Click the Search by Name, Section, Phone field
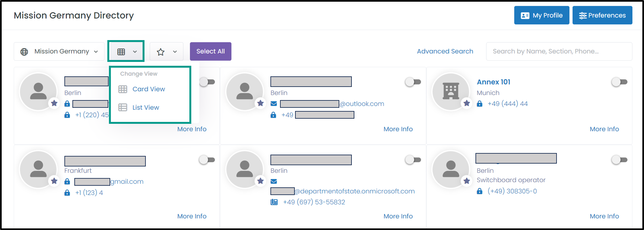 559,51
